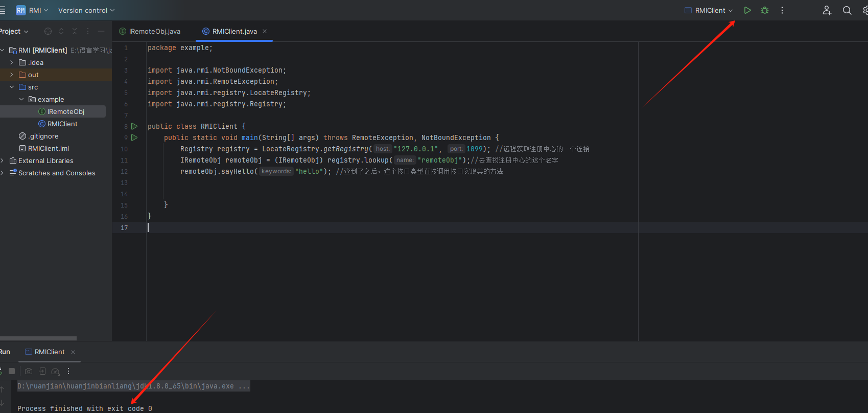Viewport: 868px width, 413px height.
Task: Run RMIClient with the green play button
Action: [x=747, y=10]
